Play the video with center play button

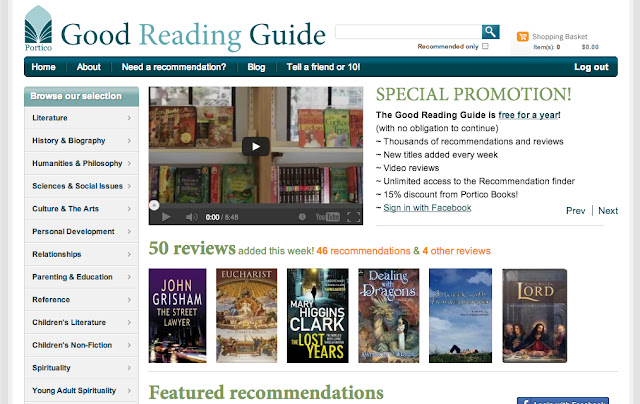click(x=256, y=147)
